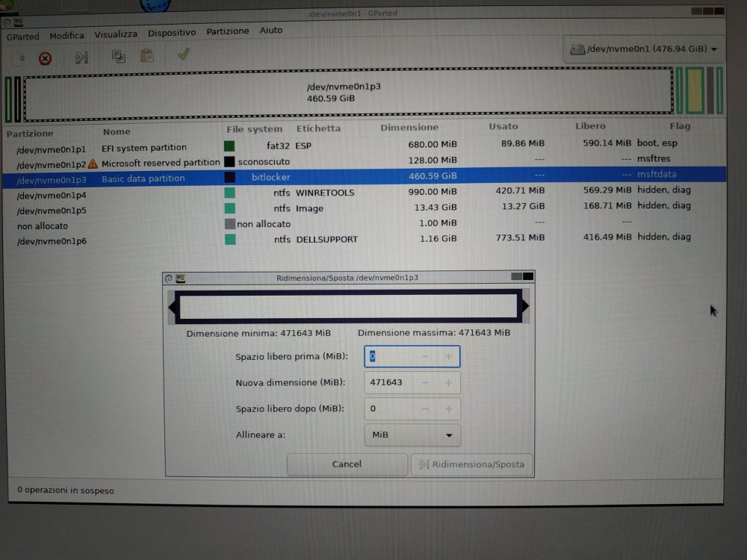
Task: Click the partition size bar in Ridimensiona dialog
Action: point(348,305)
